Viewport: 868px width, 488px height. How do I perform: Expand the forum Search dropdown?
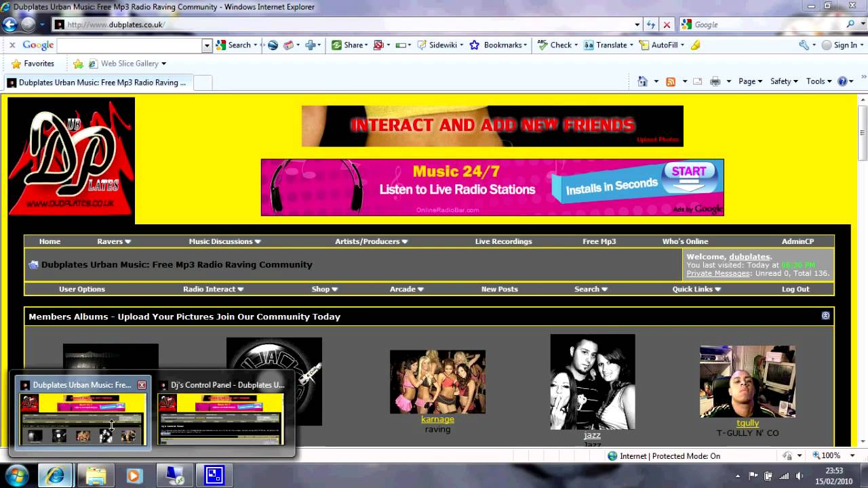pyautogui.click(x=591, y=289)
